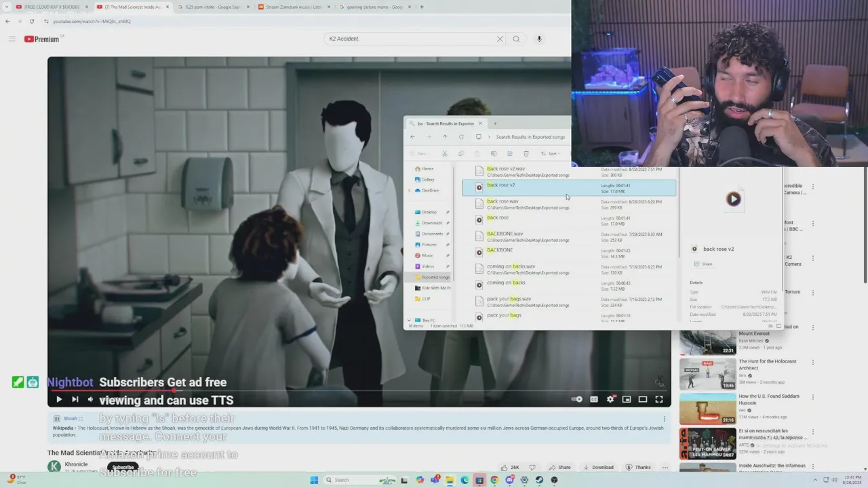
Task: Toggle YouTube autoplay switch
Action: click(576, 399)
